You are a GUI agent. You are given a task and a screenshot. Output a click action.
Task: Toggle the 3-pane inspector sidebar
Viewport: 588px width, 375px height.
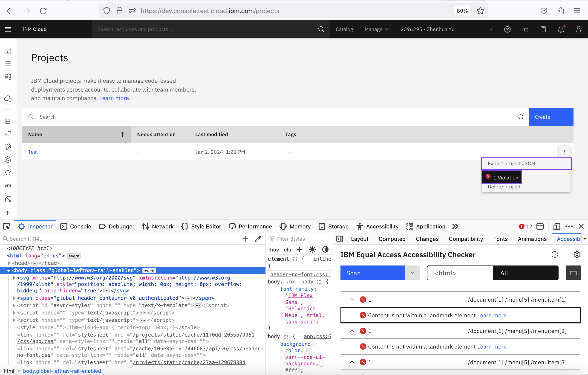click(339, 239)
